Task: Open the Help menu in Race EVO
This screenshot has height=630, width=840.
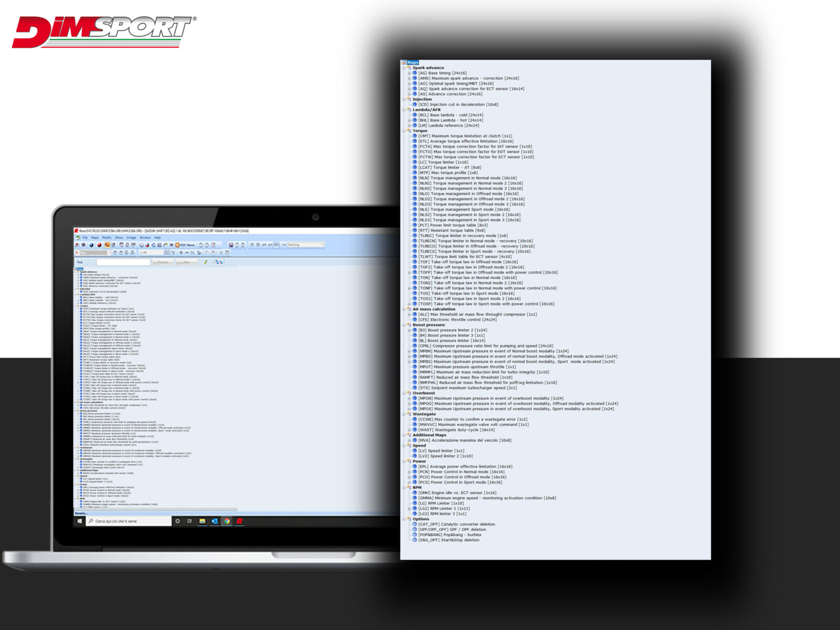Action: coord(157,238)
